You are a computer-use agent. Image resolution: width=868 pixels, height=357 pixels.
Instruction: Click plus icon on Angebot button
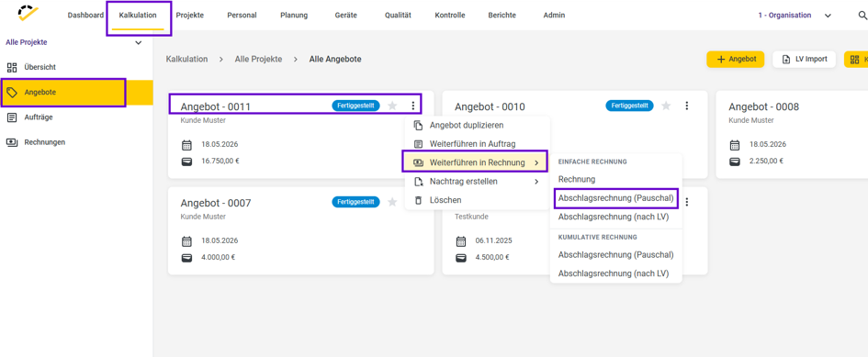point(721,60)
